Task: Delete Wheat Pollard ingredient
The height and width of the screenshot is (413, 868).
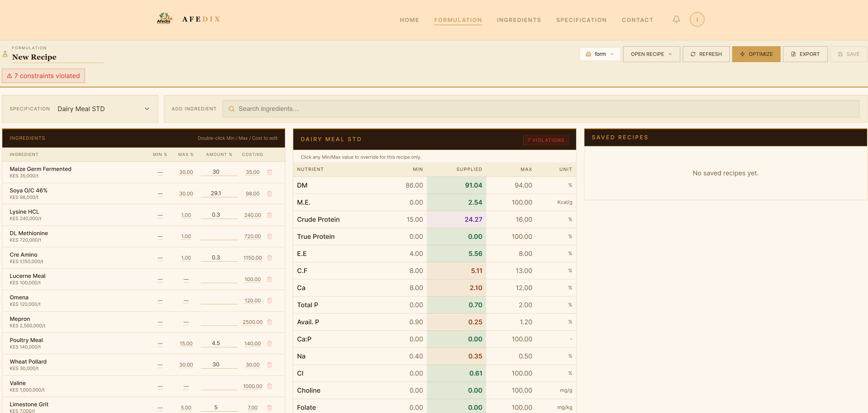Action: 269,365
